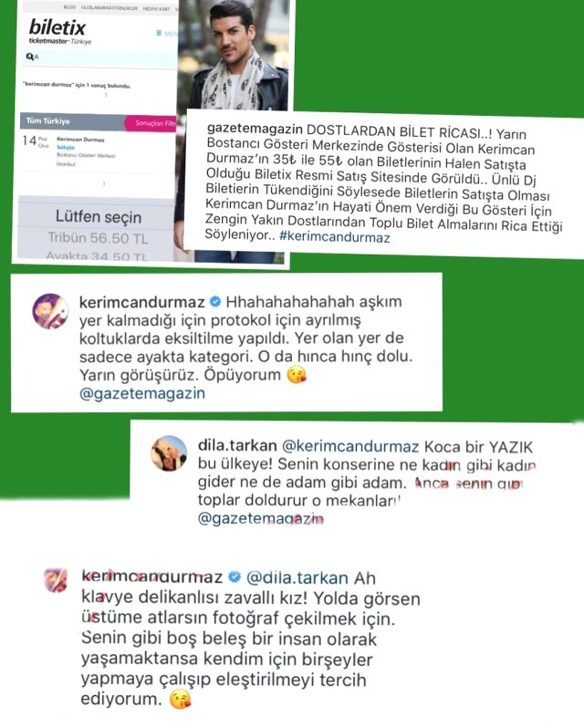Image resolution: width=584 pixels, height=728 pixels.
Task: Click the verified badge beside first kerimcandurmaz comment
Action: [215, 302]
